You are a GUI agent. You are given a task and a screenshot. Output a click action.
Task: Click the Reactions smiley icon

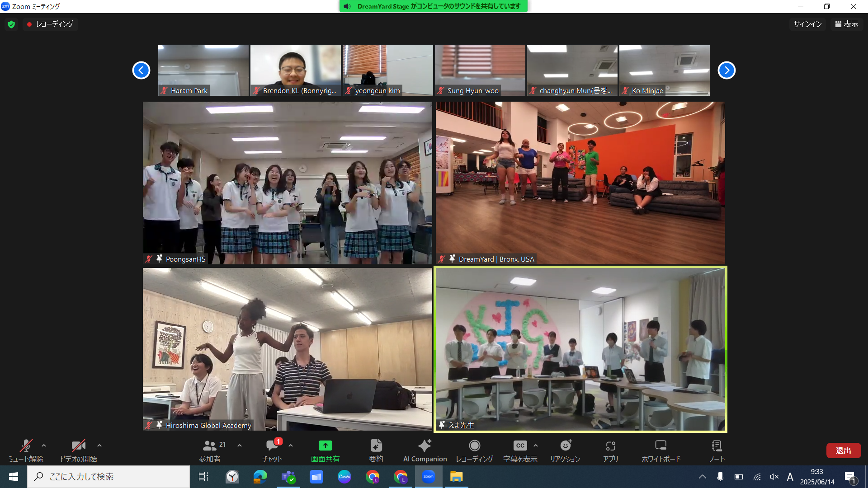pyautogui.click(x=565, y=446)
